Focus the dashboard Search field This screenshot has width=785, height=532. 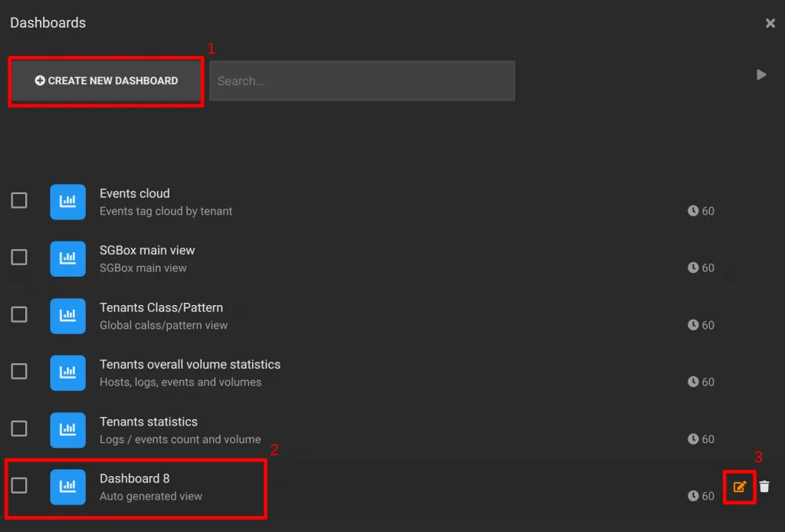point(362,80)
